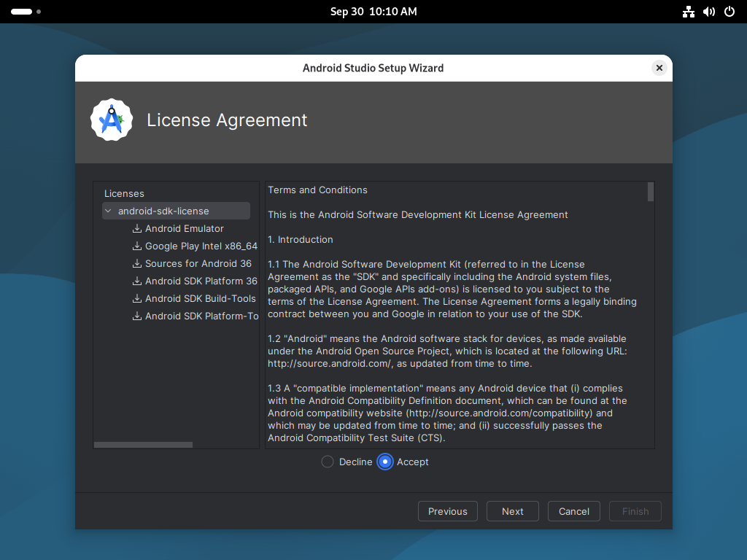Open the network status icon in top bar
The image size is (747, 560).
(688, 12)
